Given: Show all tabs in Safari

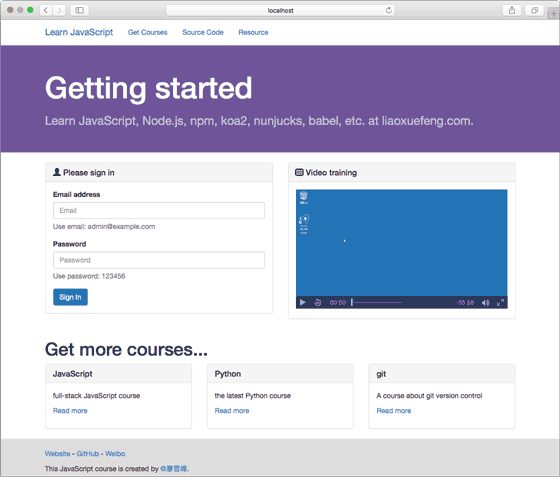Looking at the screenshot, I should tap(534, 10).
